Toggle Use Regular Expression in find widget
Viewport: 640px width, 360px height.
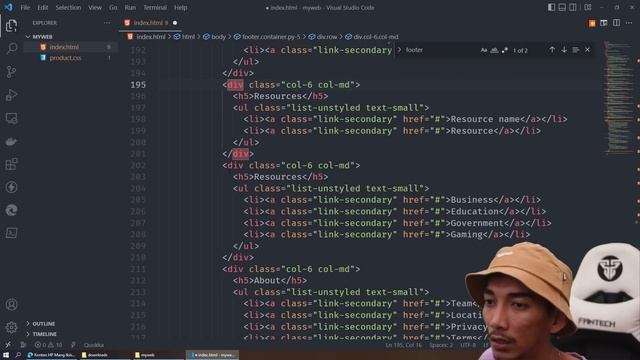tap(505, 50)
